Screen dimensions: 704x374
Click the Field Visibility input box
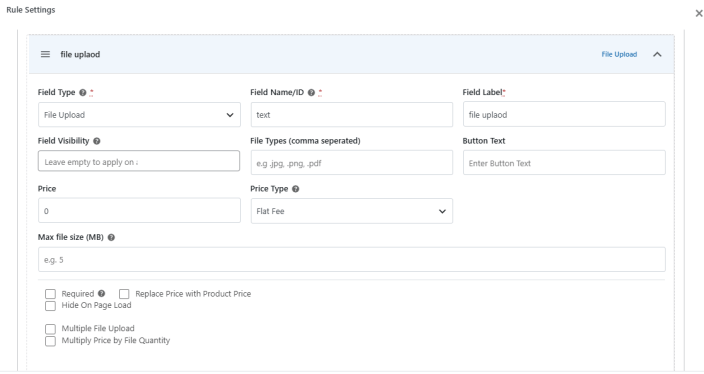[x=139, y=161]
